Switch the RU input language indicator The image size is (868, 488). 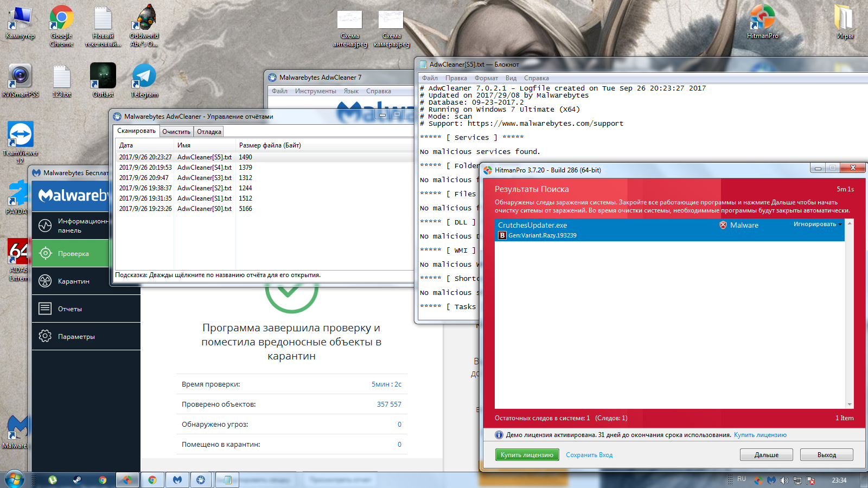(x=742, y=479)
